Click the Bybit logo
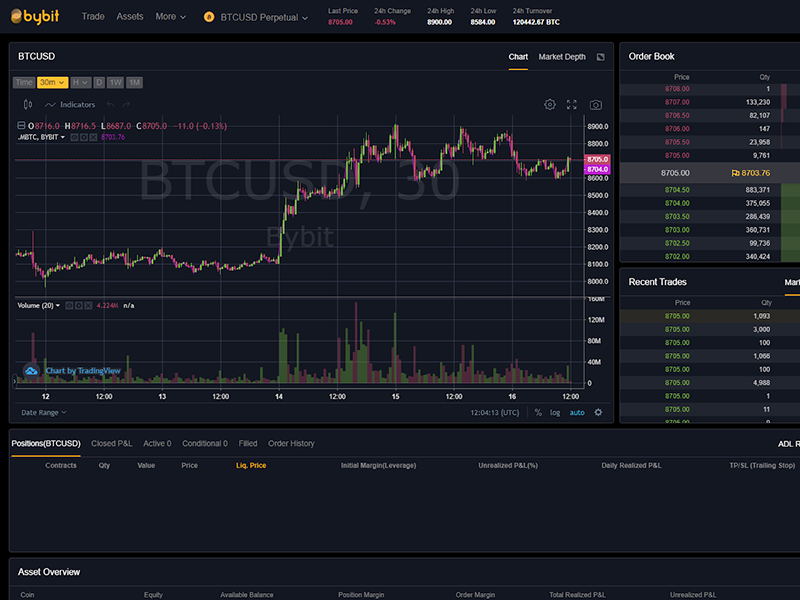 [x=35, y=16]
